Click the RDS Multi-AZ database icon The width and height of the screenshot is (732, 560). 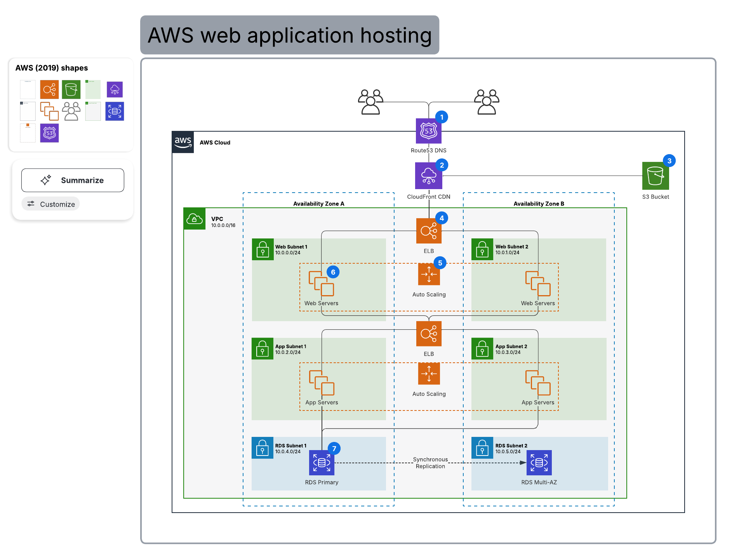point(539,463)
